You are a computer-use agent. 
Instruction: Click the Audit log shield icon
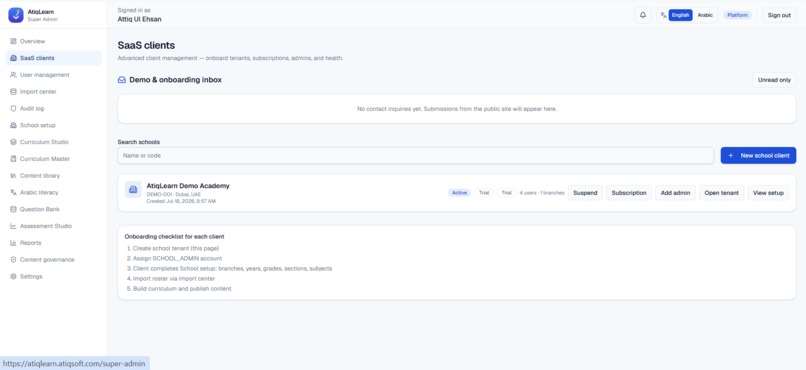tap(13, 108)
